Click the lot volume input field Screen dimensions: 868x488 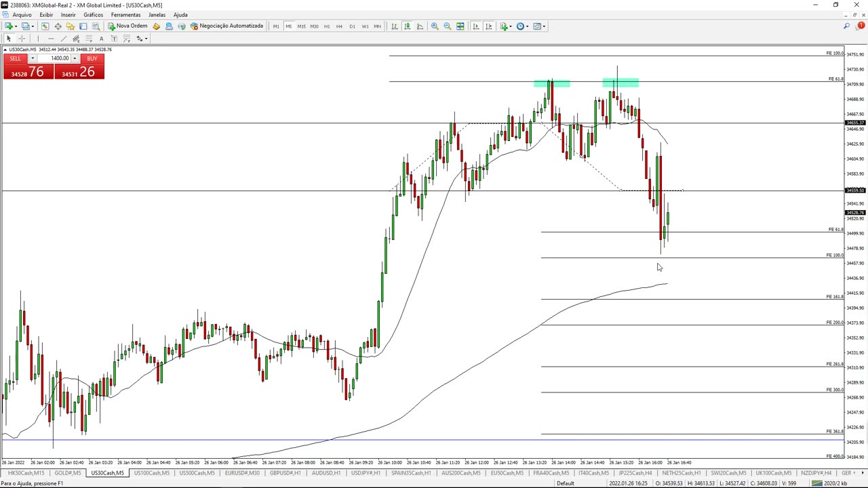(x=54, y=58)
